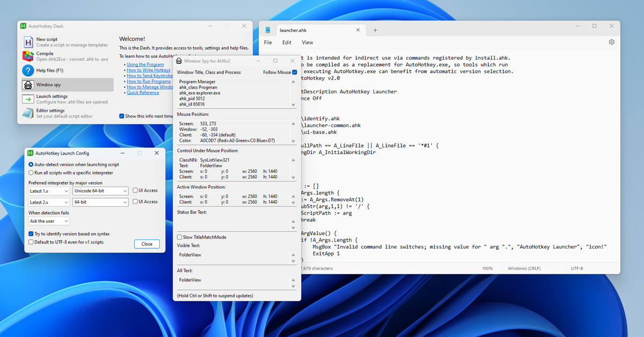
Task: Click the Launch settings green arrow icon
Action: coord(28,99)
